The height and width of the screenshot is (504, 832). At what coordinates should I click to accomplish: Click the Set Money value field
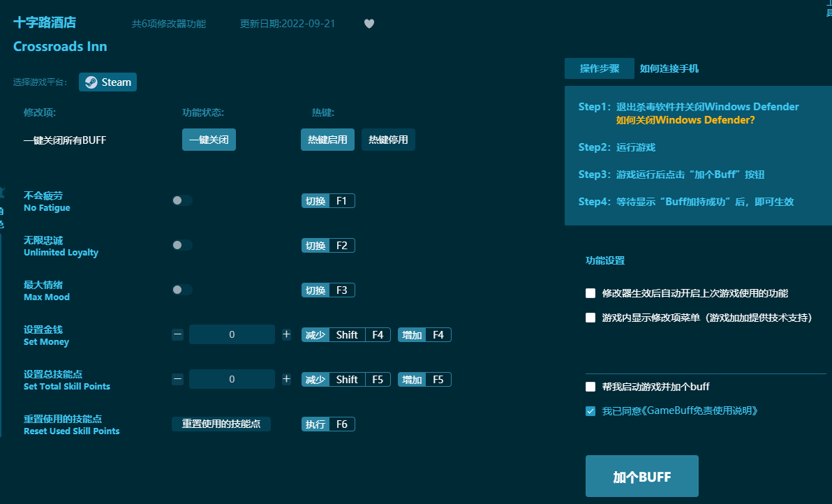(x=232, y=334)
